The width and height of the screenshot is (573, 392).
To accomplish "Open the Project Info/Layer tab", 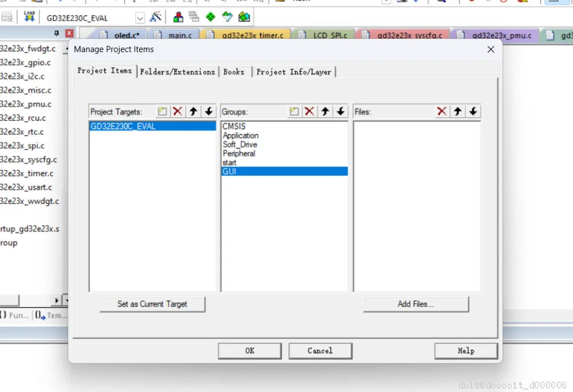I will 294,72.
